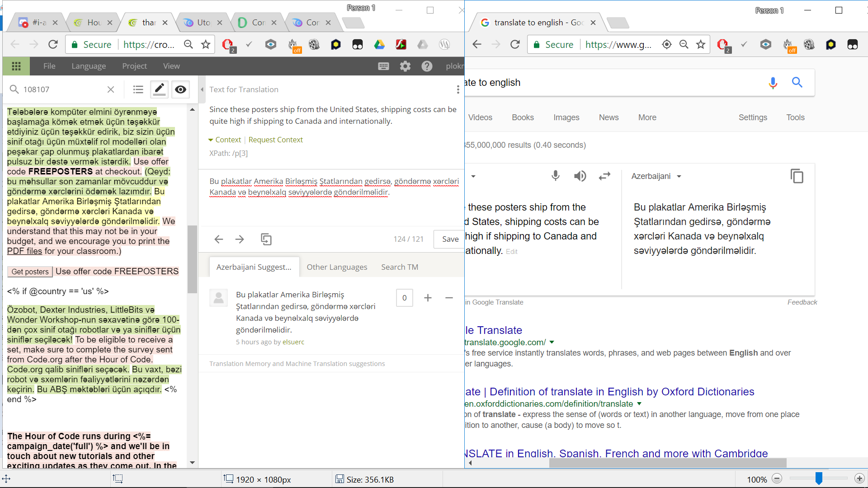This screenshot has height=488, width=868.
Task: Open Crowdin editor settings gear
Action: coord(405,66)
